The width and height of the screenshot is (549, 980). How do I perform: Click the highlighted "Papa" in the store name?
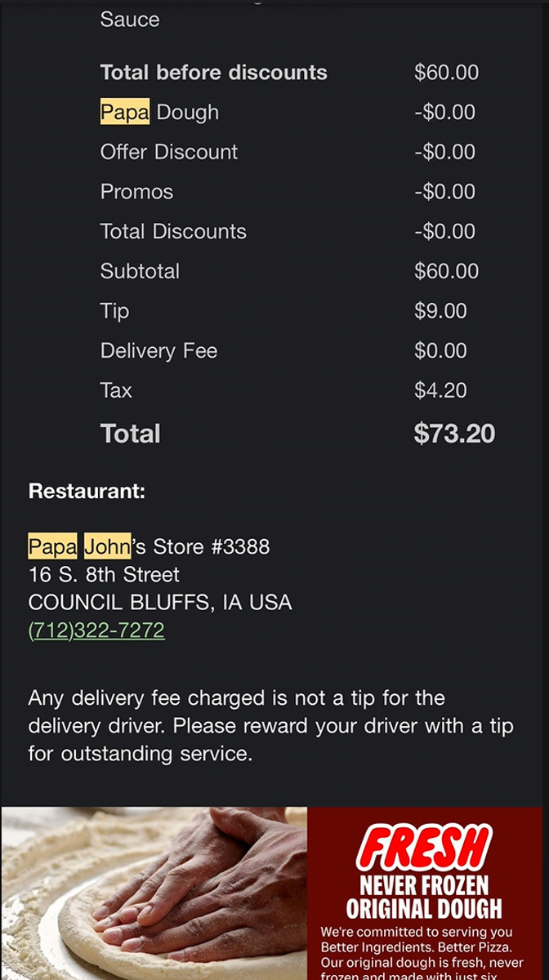coord(52,546)
